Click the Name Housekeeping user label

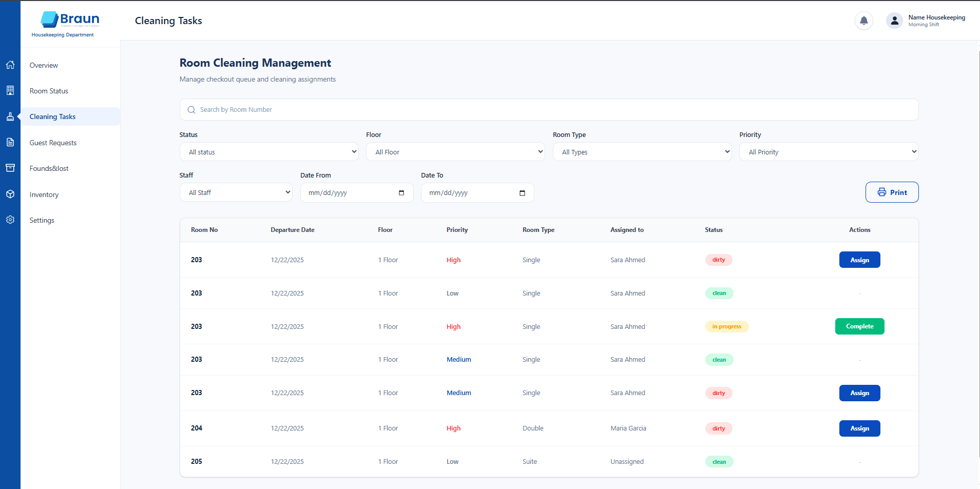tap(936, 17)
